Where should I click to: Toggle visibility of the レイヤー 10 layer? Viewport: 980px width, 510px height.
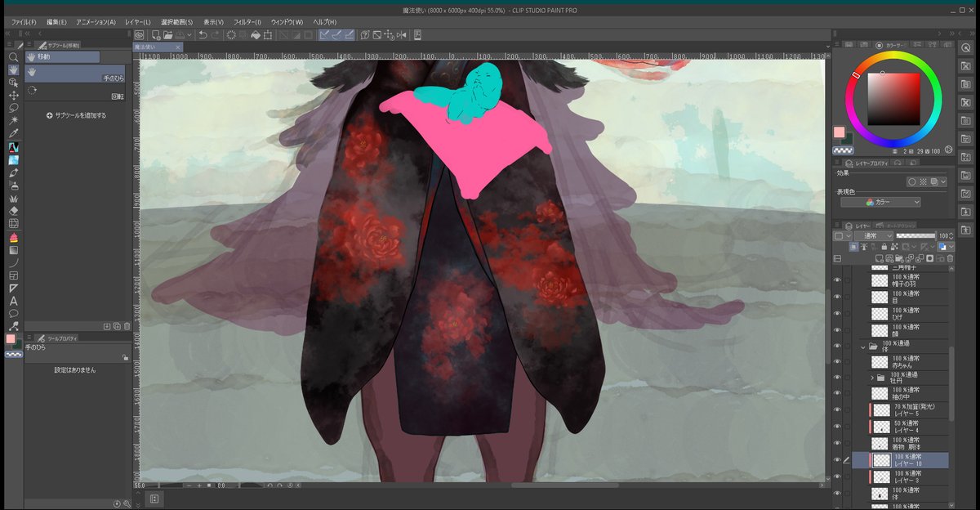837,460
